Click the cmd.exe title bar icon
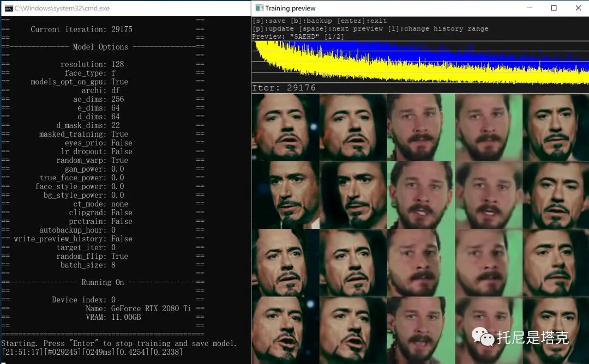The image size is (589, 364). pos(9,8)
